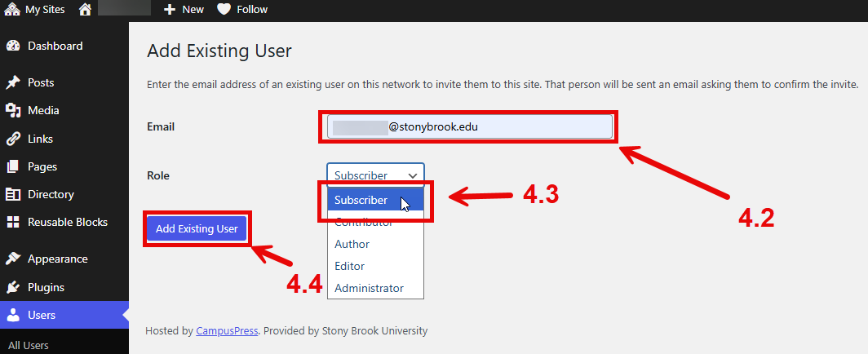Open the CampusPress footer link

(227, 331)
